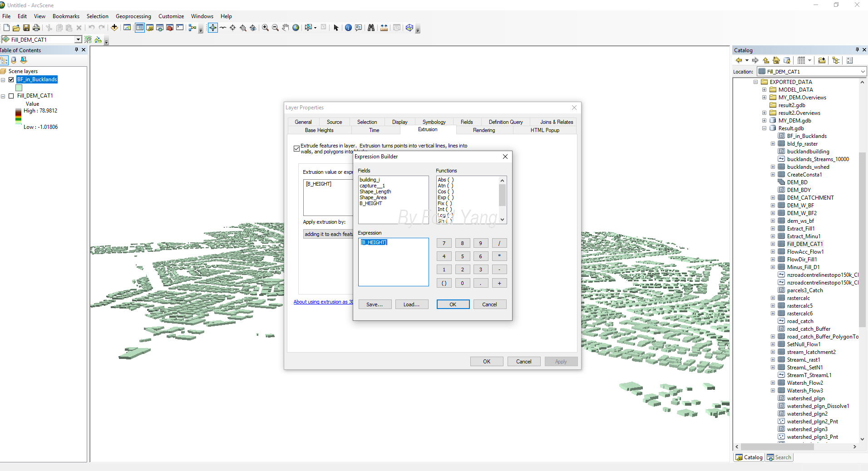
Task: Click the multiply operator button
Action: (x=499, y=256)
